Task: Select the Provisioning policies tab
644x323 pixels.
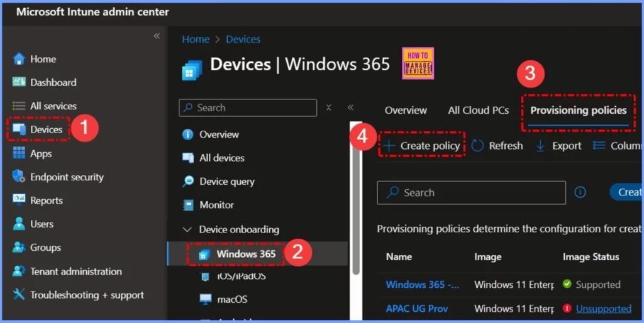Action: click(x=579, y=111)
